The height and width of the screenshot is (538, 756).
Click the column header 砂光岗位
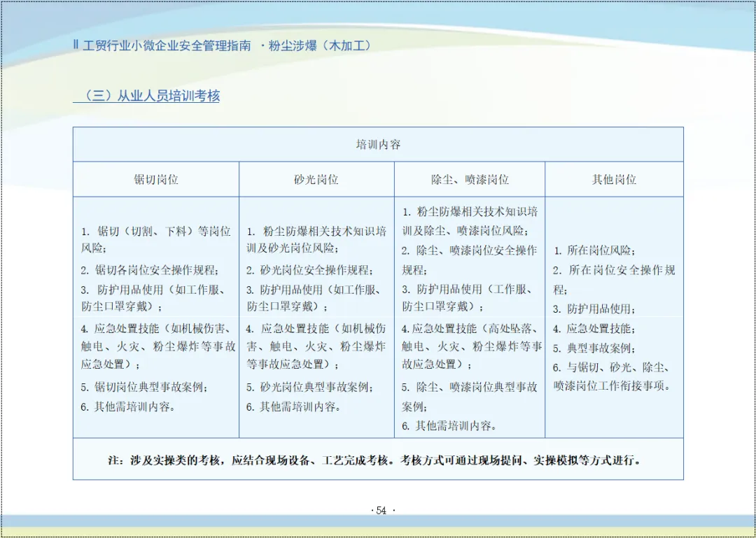(x=316, y=180)
